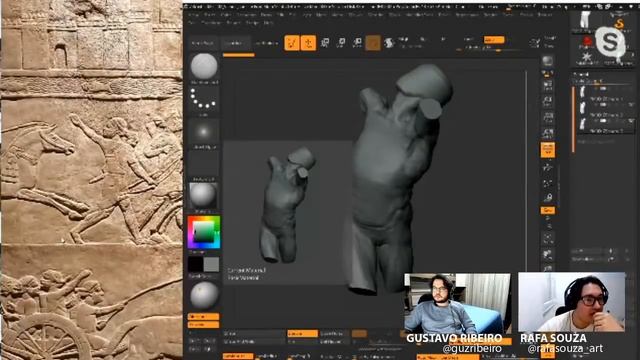Screen dimensions: 640x360
Task: Click the red brush tool icon in tool palette
Action: (x=587, y=41)
